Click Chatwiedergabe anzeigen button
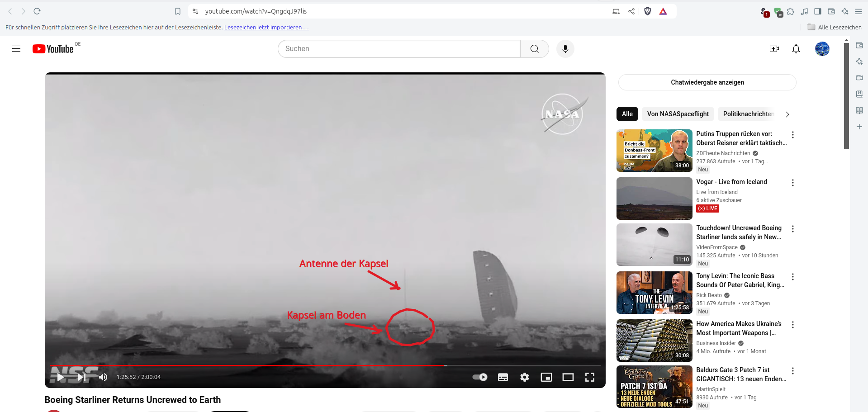Viewport: 868px width, 412px height. tap(707, 82)
